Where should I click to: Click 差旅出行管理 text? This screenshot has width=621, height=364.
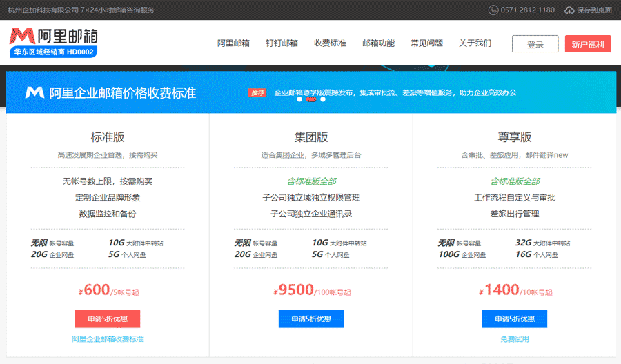515,214
